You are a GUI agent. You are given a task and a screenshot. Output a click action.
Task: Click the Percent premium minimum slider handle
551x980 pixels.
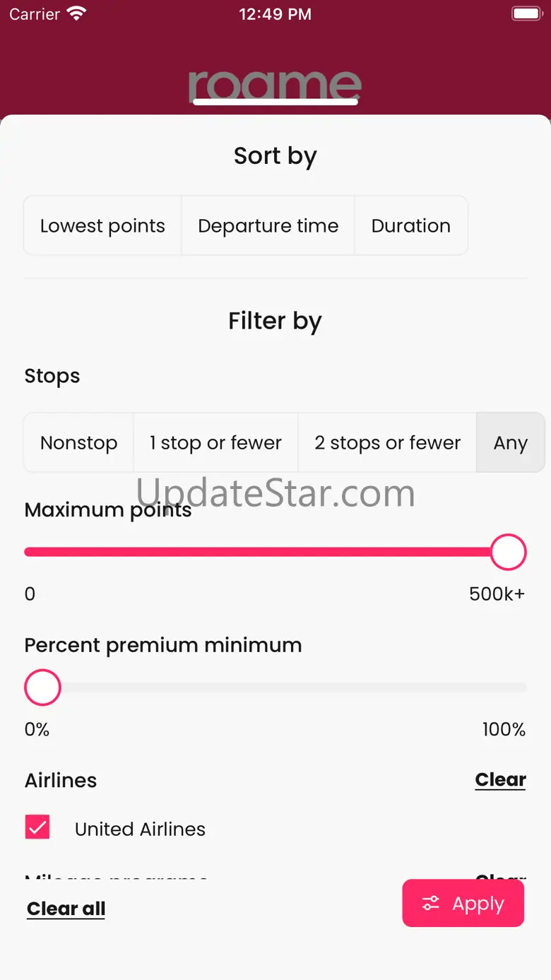coord(42,687)
